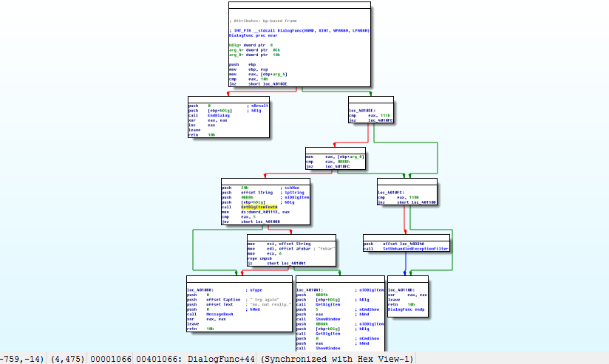
Task: Click 'loc_4010FC:' label
Action: point(391,193)
